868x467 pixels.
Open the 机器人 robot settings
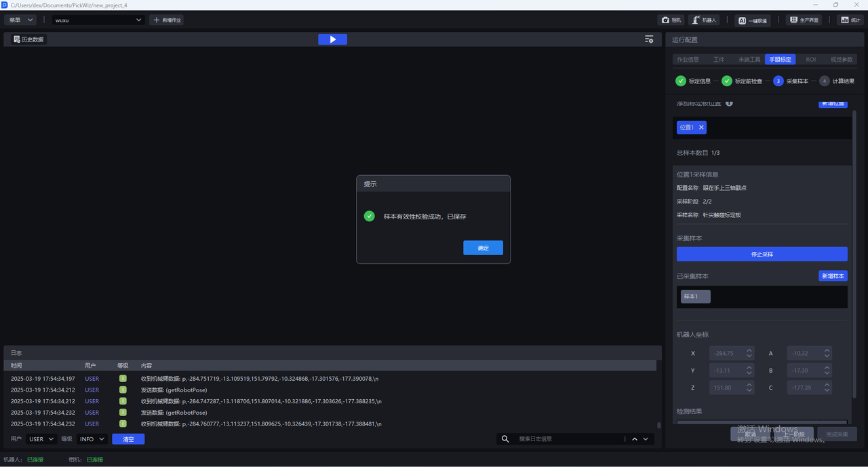(x=704, y=20)
